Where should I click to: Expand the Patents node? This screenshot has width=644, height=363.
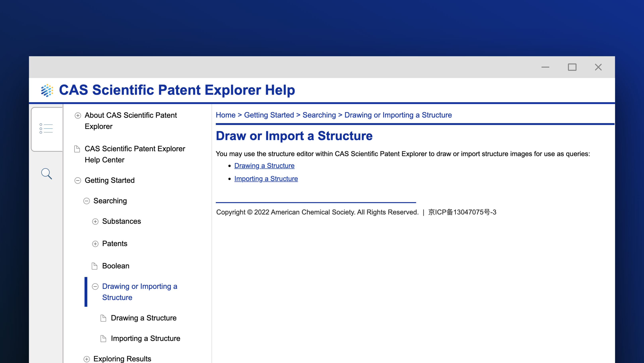click(x=95, y=244)
